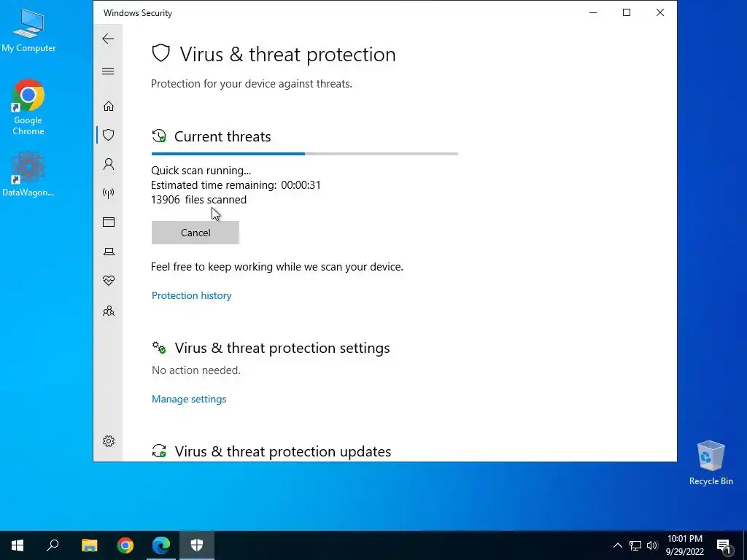
Task: Open network status tray icon
Action: coord(635,545)
